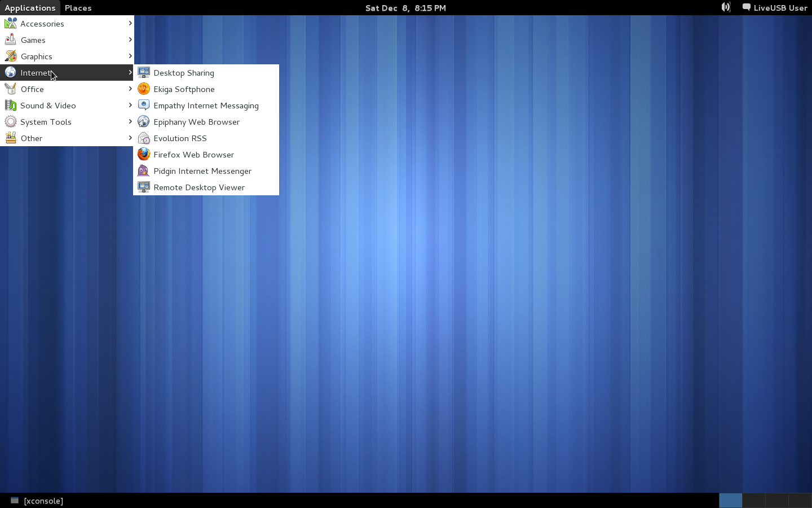
Task: Switch to the fourth workspace
Action: point(800,501)
